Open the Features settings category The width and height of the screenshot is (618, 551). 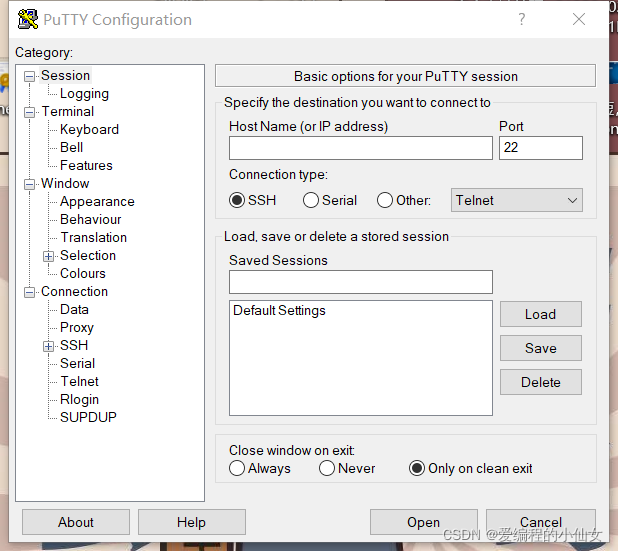[x=86, y=165]
